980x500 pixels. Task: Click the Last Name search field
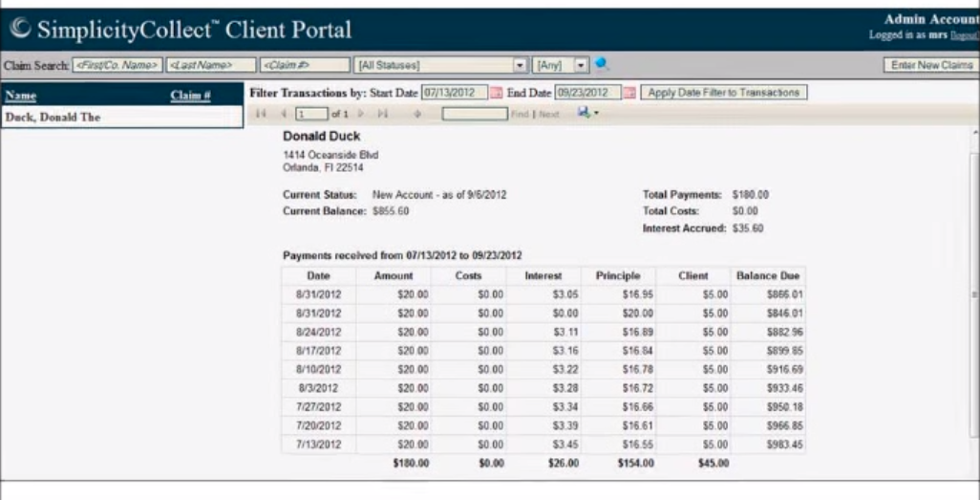click(x=211, y=65)
